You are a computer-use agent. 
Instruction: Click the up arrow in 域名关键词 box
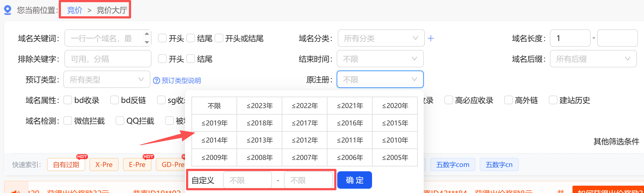(x=147, y=34)
